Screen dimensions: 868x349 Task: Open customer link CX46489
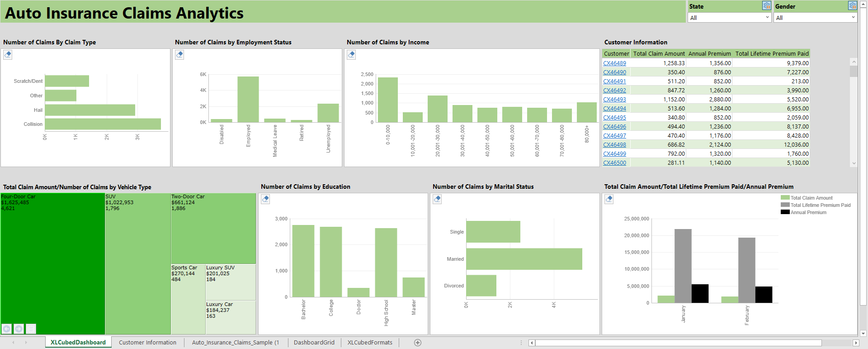coord(614,63)
